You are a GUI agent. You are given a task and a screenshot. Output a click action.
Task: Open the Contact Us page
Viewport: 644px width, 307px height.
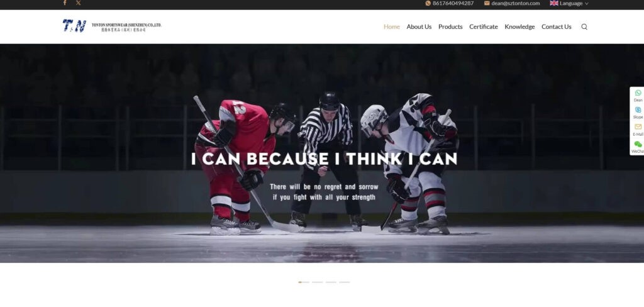point(556,26)
